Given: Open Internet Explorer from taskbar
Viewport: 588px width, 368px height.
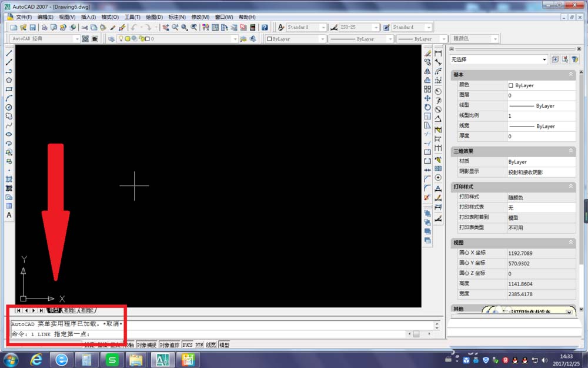Looking at the screenshot, I should (36, 360).
